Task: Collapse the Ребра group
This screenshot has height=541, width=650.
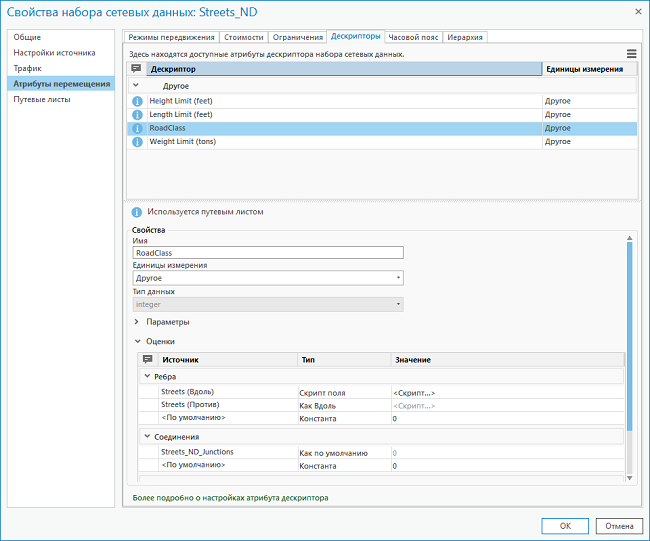Action: click(147, 376)
